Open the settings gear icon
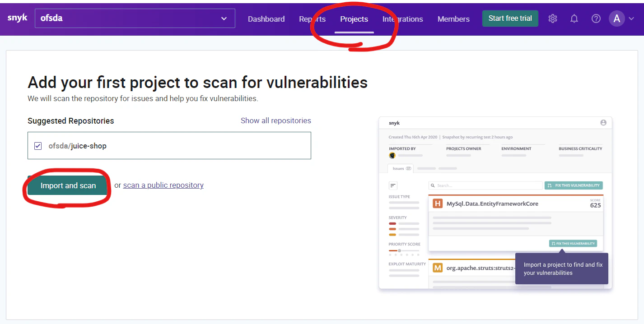644x324 pixels. [x=553, y=19]
